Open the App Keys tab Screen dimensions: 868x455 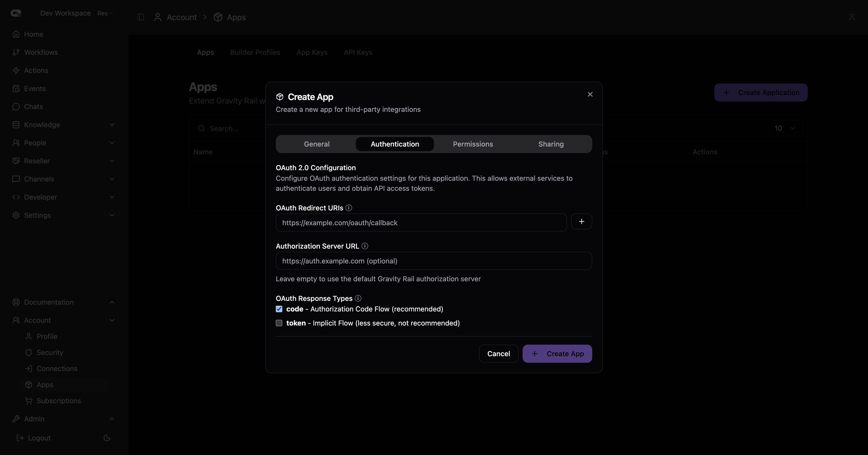tap(312, 52)
